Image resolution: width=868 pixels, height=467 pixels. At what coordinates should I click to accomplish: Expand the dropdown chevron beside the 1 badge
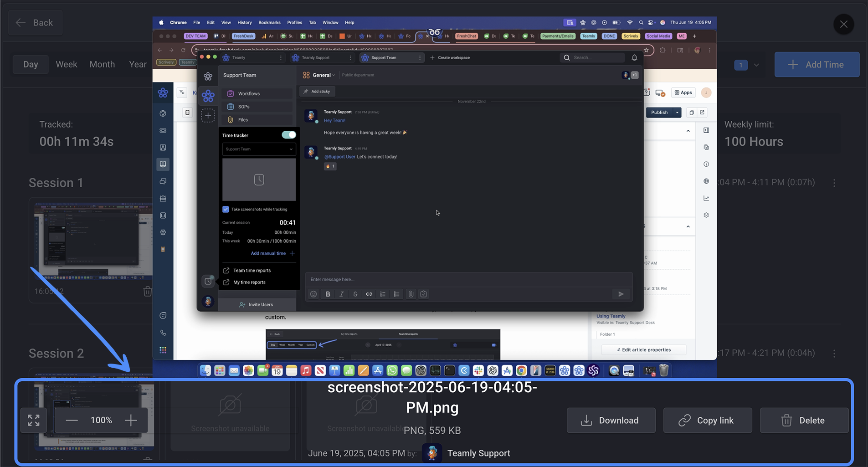pyautogui.click(x=756, y=65)
